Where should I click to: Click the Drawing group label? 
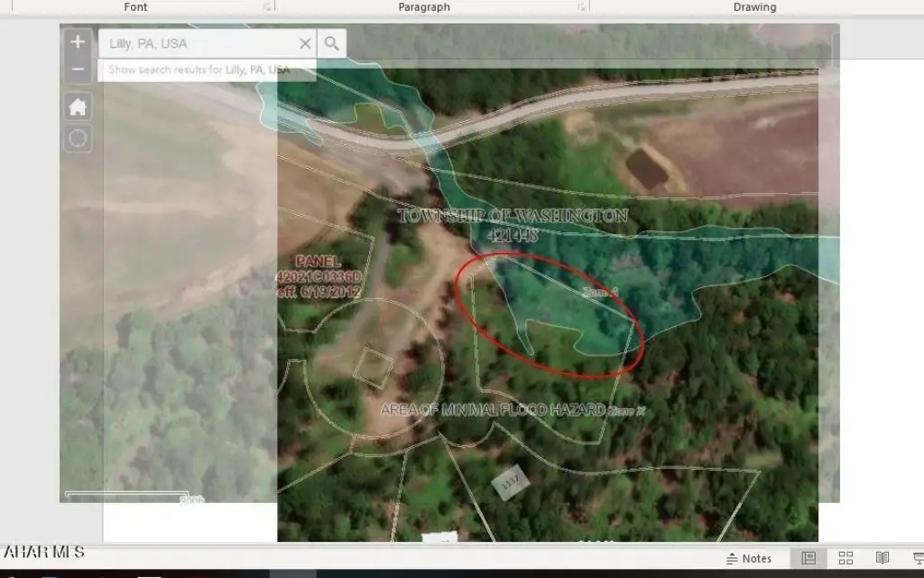click(x=754, y=7)
